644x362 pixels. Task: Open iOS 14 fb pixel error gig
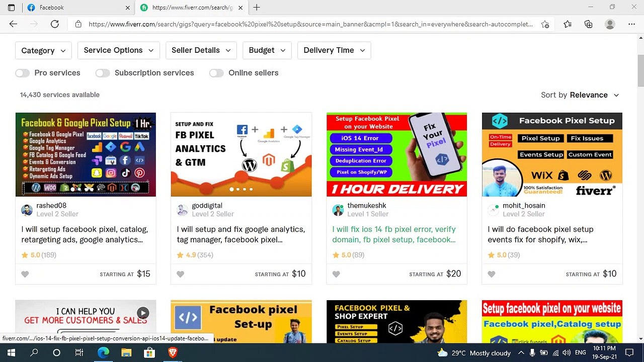[x=394, y=234]
